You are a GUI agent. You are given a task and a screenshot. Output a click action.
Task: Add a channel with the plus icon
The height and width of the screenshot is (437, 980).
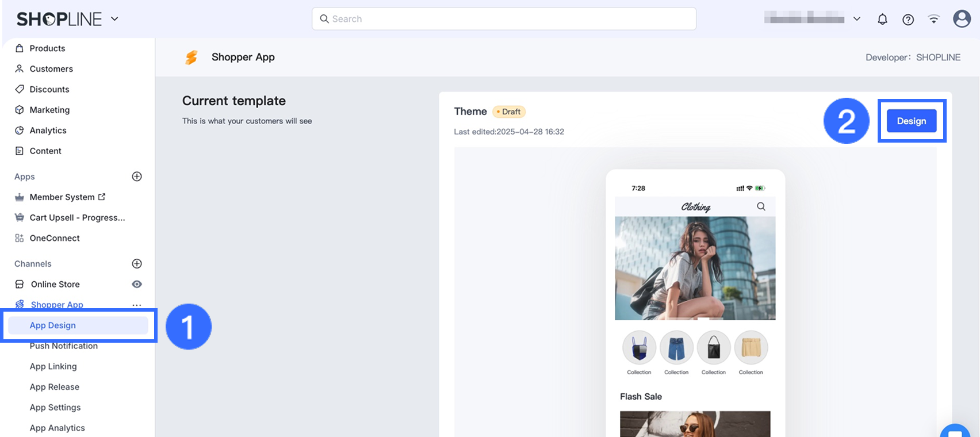point(137,264)
